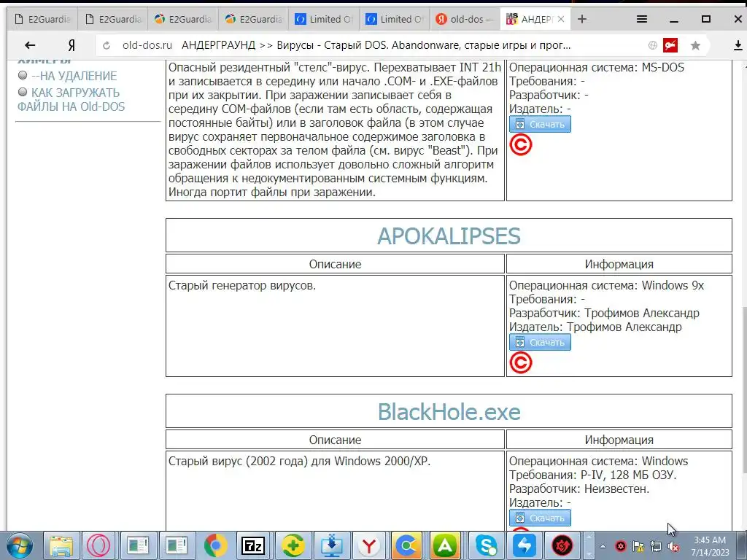
Task: Click Скачать for BlackHole.exe
Action: click(541, 518)
